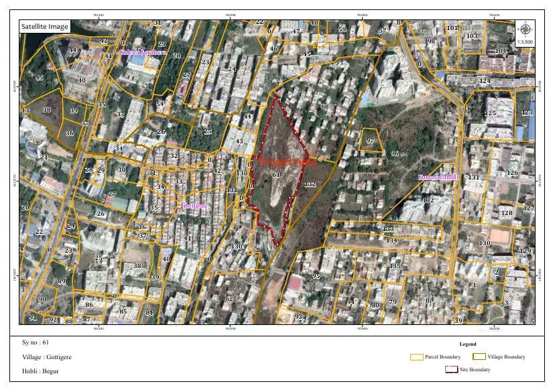Viewport: 555px width, 392px height.
Task: Click parcel number 54 on the map
Action: (160, 104)
